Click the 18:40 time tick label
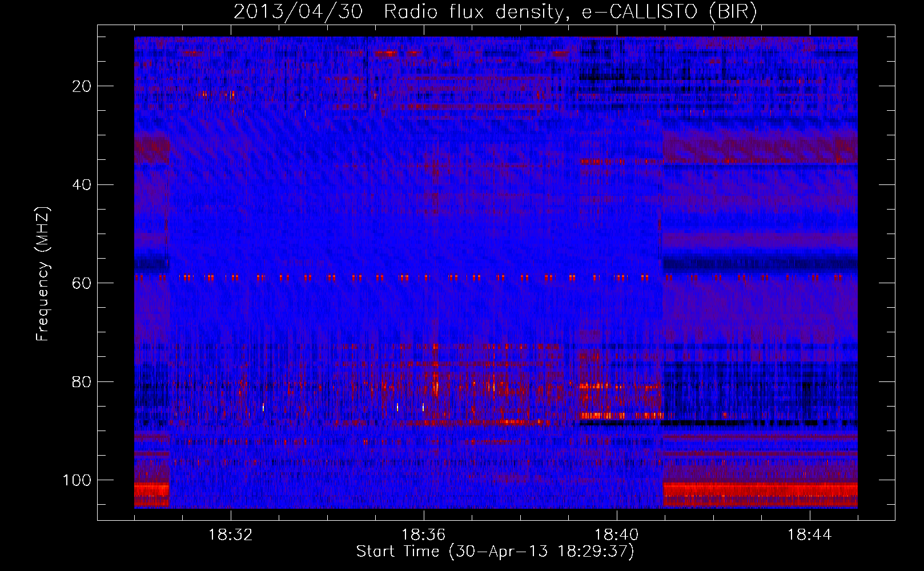Viewport: 924px width, 571px height. (x=616, y=535)
